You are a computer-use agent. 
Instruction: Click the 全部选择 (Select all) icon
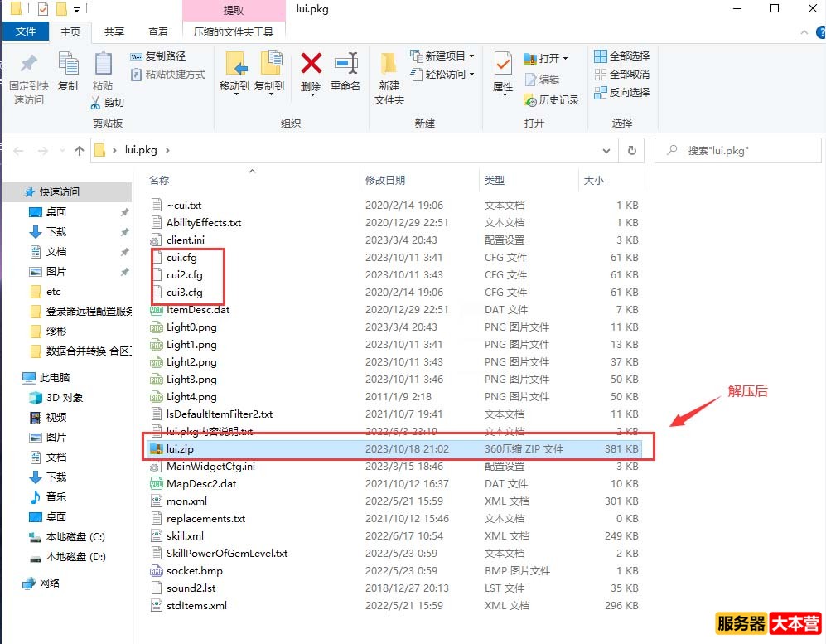[x=599, y=56]
